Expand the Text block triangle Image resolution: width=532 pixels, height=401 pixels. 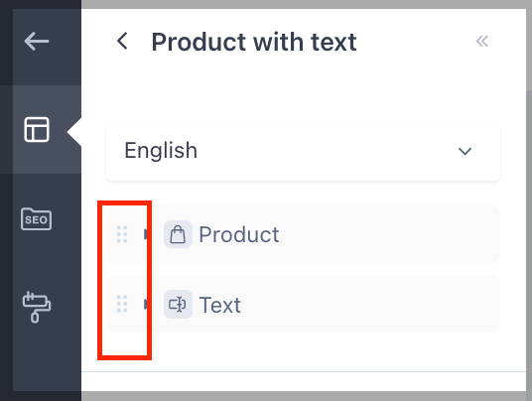(146, 304)
